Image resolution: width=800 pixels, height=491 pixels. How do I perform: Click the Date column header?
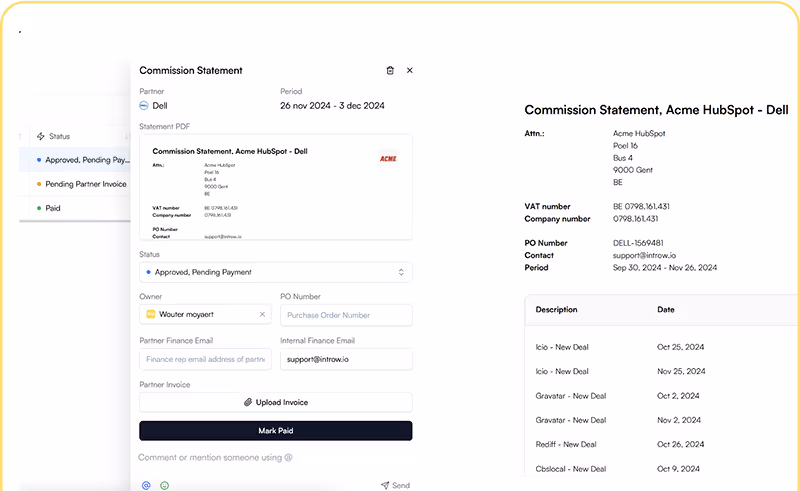666,309
